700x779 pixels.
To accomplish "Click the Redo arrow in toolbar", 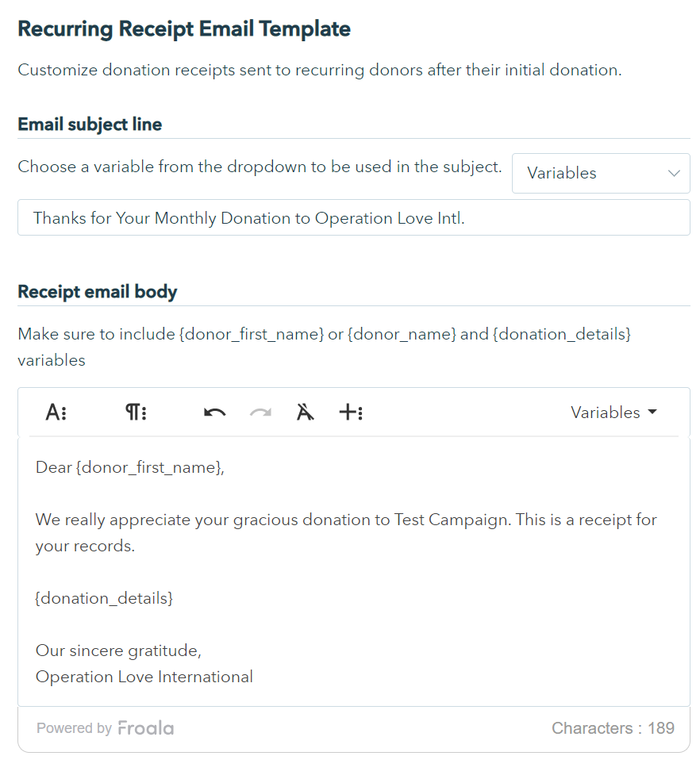I will (260, 413).
